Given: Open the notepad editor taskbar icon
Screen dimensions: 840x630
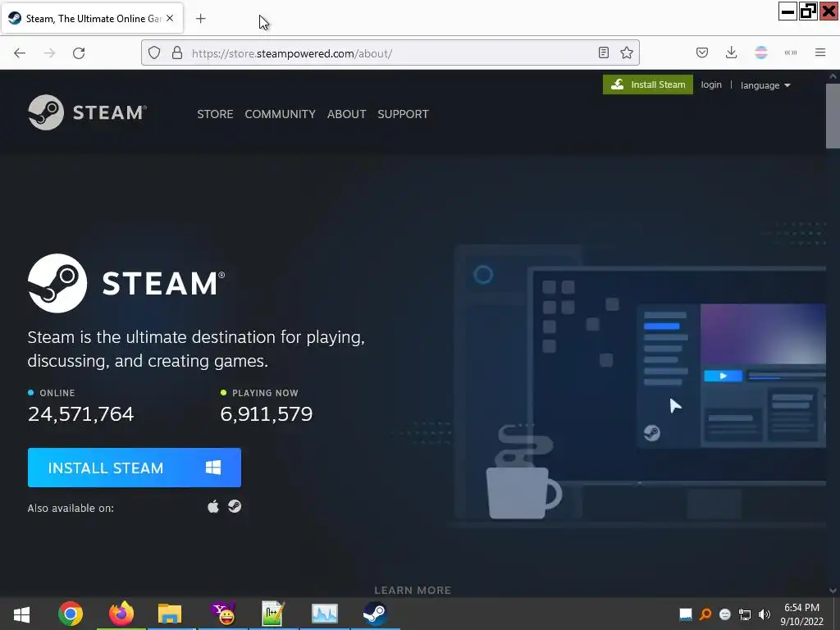Looking at the screenshot, I should [273, 614].
